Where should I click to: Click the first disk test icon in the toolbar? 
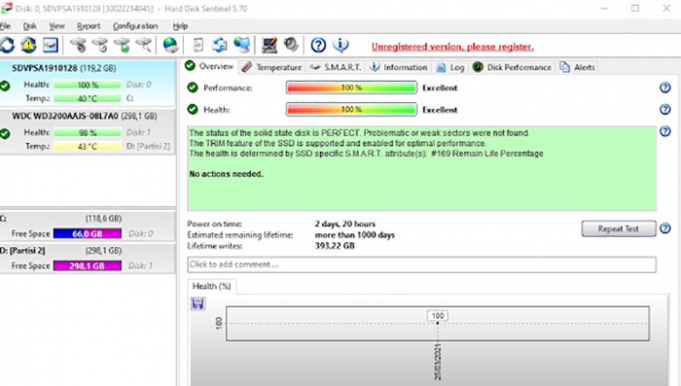click(79, 45)
